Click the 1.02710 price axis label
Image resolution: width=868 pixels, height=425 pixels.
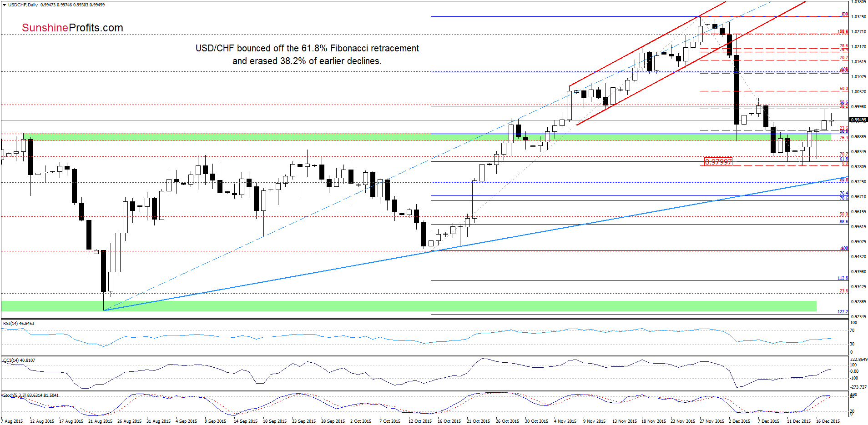click(858, 32)
